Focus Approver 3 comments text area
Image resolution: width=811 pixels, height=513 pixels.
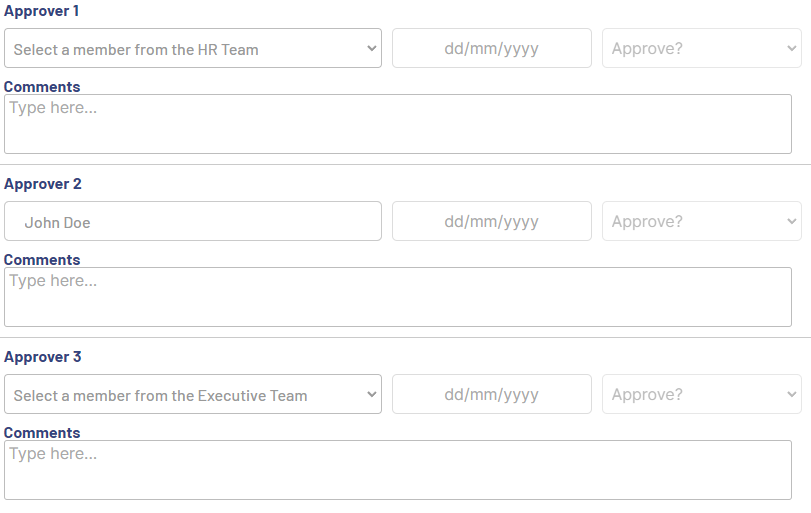[397, 470]
